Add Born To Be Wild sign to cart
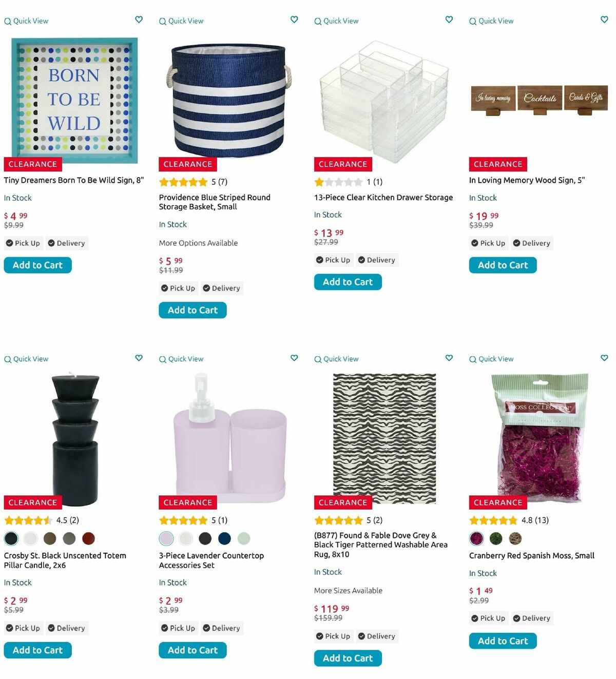The image size is (616, 679). pos(37,265)
